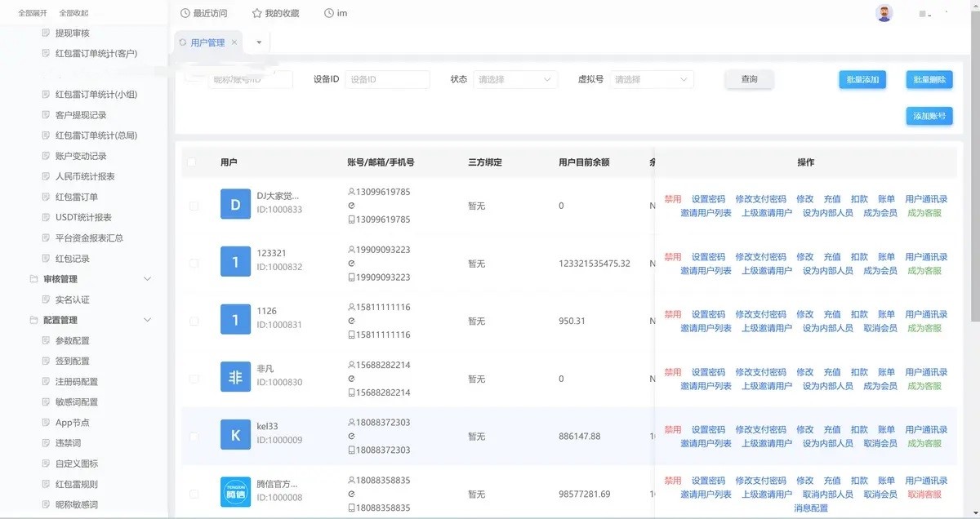Click the 腾信 official account logo avatar
This screenshot has height=519, width=980.
point(235,493)
